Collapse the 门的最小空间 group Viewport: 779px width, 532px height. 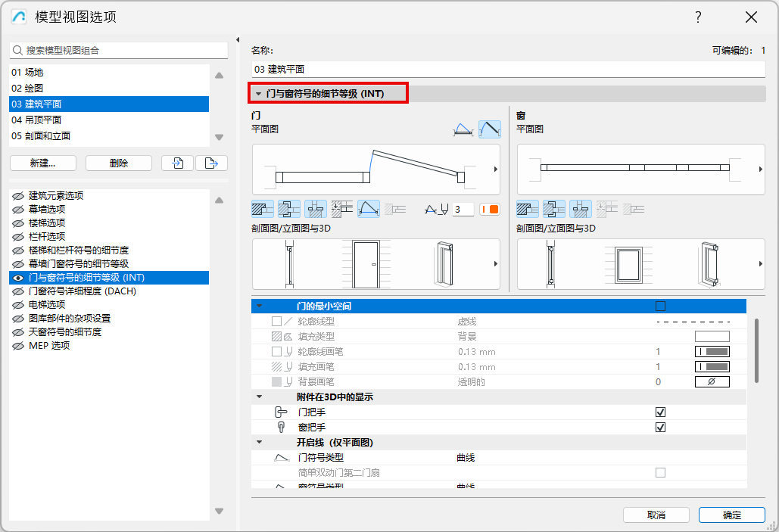tap(260, 306)
